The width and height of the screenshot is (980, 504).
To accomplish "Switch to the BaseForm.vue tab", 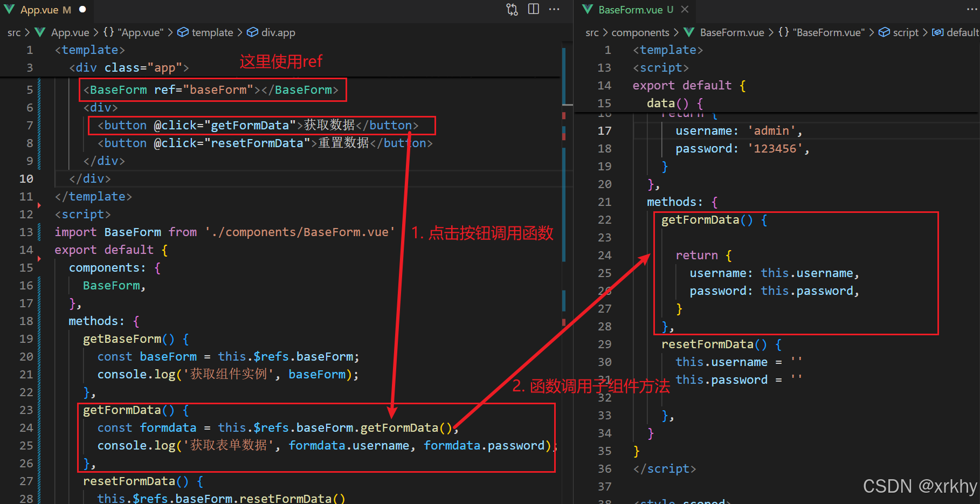I will click(636, 10).
